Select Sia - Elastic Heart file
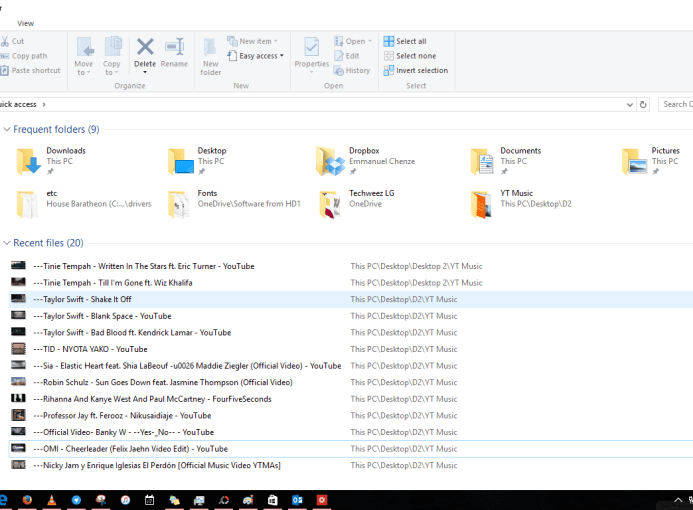Image resolution: width=693 pixels, height=510 pixels. [x=351, y=365]
